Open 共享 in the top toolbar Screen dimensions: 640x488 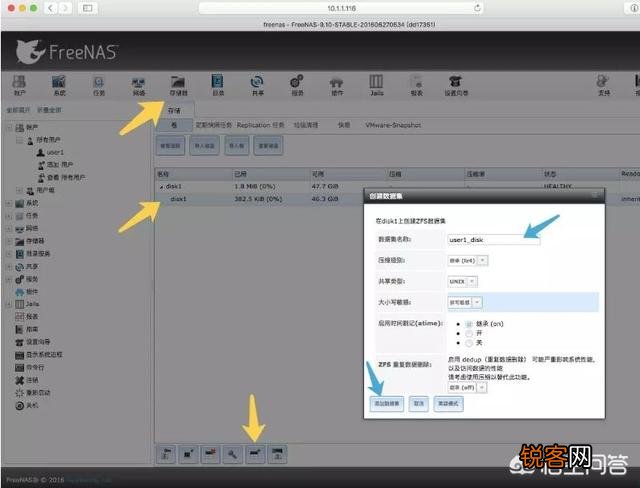pos(257,85)
